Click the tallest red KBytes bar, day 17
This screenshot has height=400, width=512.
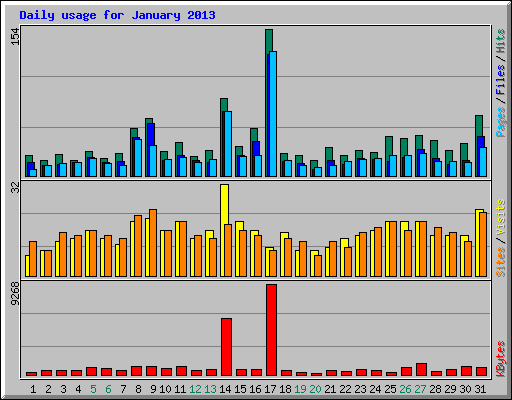click(271, 330)
